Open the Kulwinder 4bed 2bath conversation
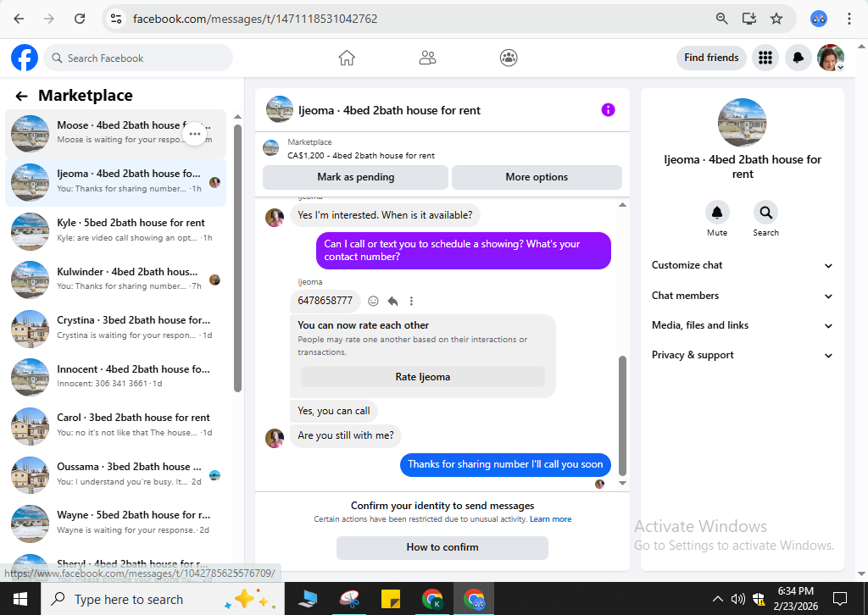The image size is (868, 615). (115, 280)
